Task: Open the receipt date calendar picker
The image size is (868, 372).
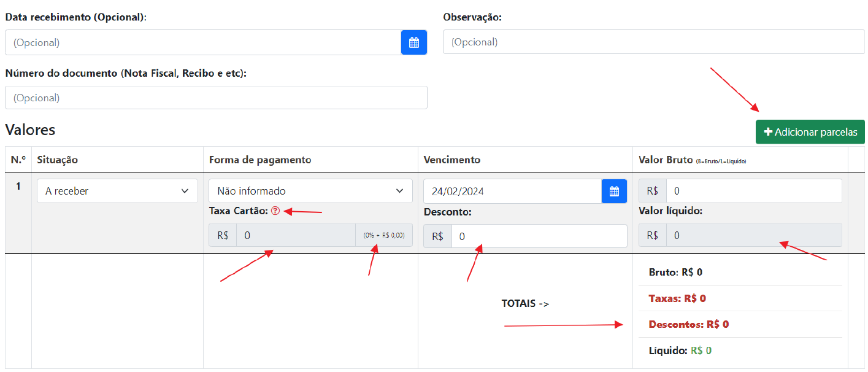Action: pos(414,42)
